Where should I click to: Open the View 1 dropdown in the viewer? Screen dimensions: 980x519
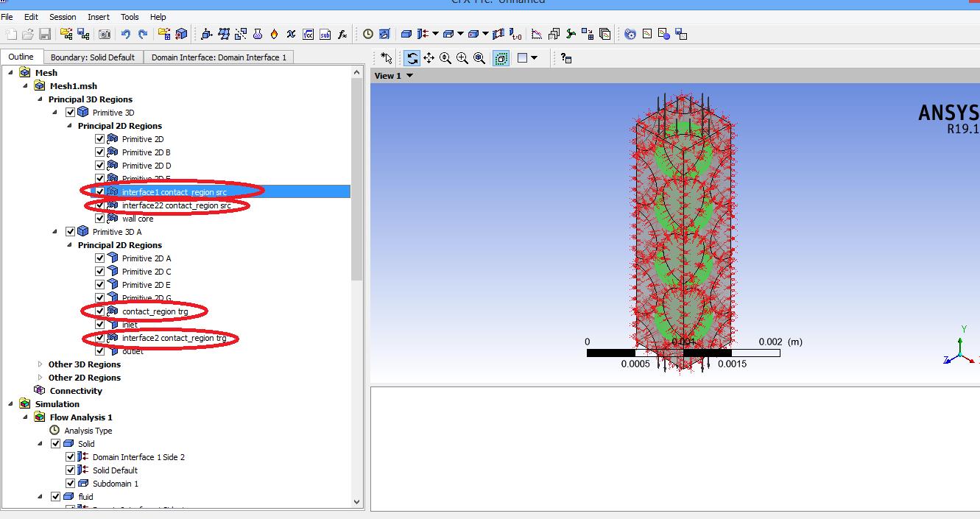tap(392, 75)
